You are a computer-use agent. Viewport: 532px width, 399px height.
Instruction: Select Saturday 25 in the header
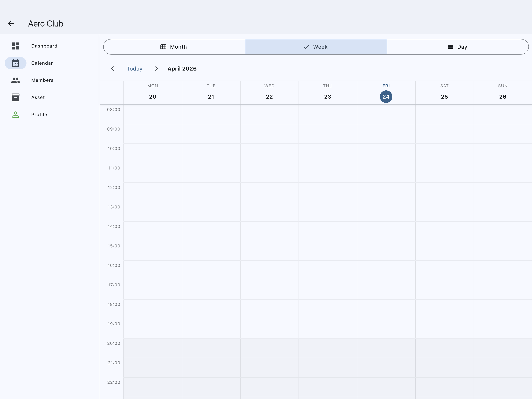(x=444, y=93)
